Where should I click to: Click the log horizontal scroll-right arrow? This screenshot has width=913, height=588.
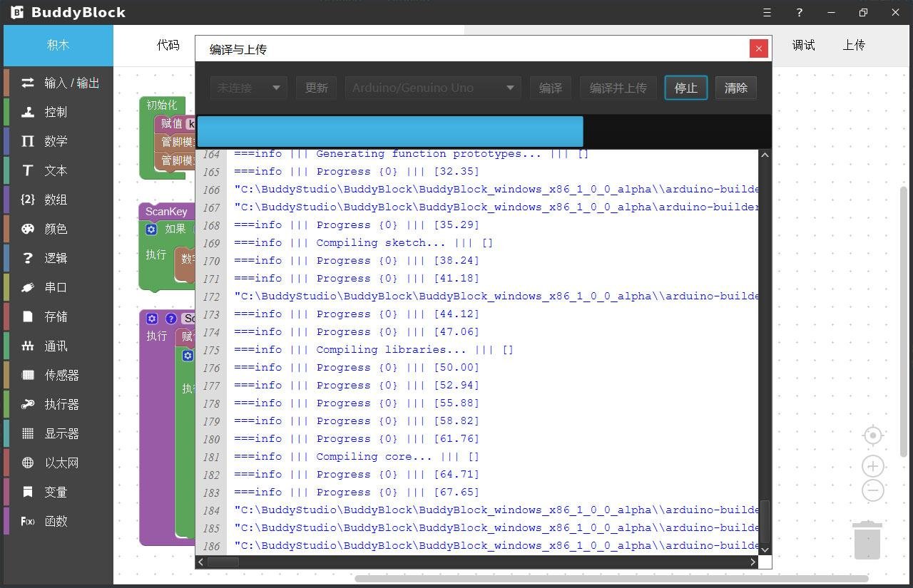753,562
